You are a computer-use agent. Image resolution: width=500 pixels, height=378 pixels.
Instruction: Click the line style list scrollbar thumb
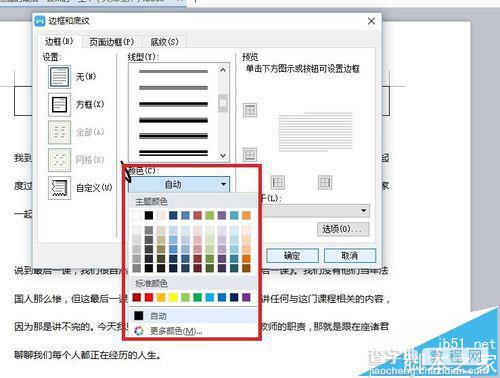pos(223,103)
